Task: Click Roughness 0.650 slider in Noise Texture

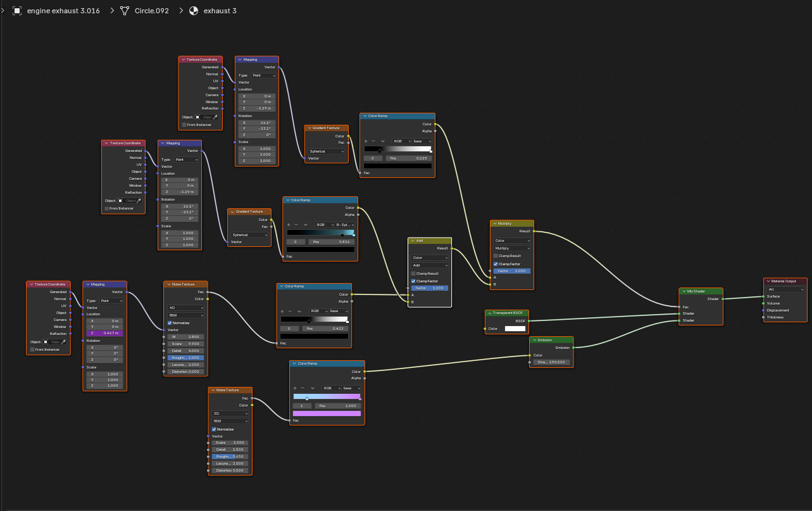Action: point(230,456)
